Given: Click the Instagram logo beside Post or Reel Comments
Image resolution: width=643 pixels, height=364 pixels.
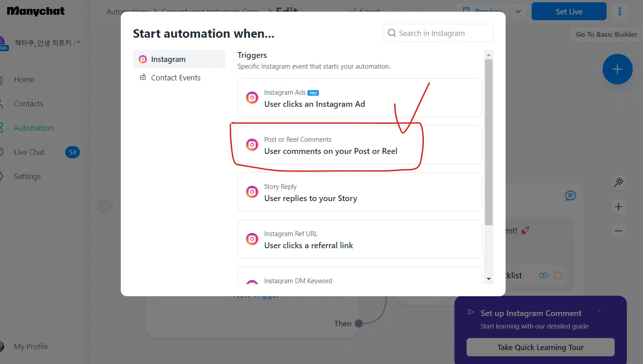Looking at the screenshot, I should [x=252, y=145].
